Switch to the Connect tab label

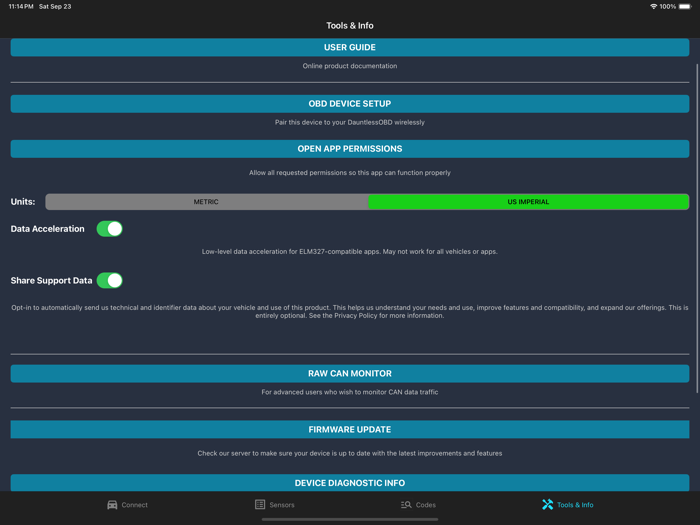point(134,505)
